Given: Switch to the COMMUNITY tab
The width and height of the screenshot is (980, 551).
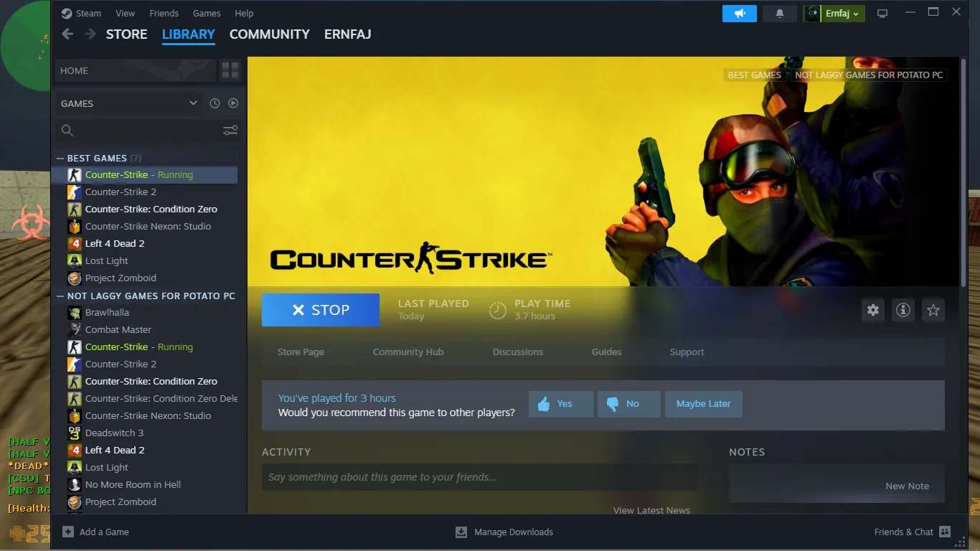Looking at the screenshot, I should point(269,34).
